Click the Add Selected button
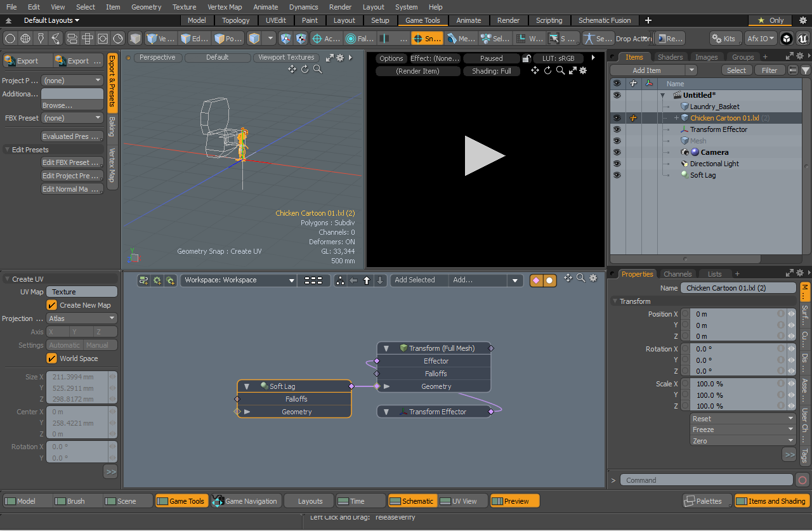812x531 pixels. coord(415,280)
